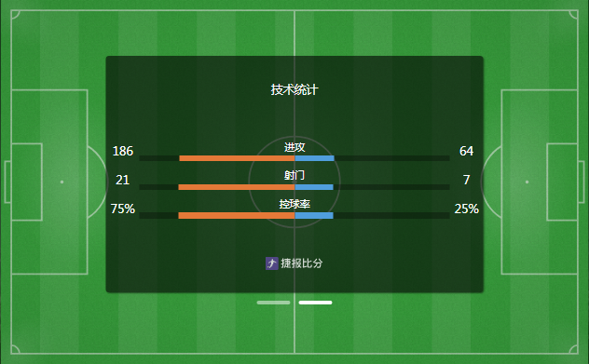Click the home attack count 186

(123, 151)
